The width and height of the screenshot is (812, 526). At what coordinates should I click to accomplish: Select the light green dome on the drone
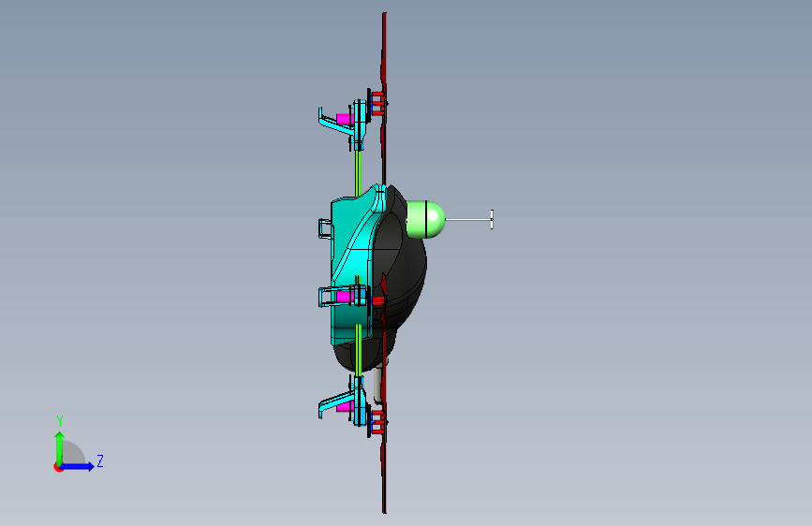coord(426,220)
